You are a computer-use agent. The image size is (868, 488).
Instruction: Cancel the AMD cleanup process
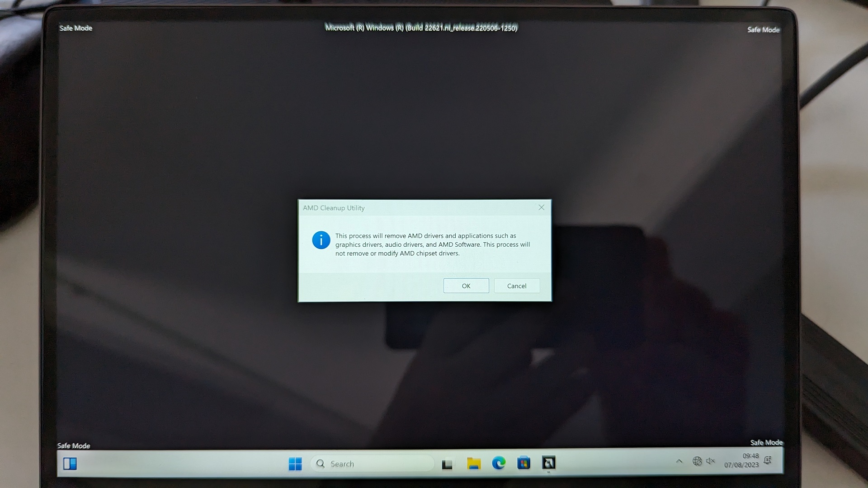(517, 286)
